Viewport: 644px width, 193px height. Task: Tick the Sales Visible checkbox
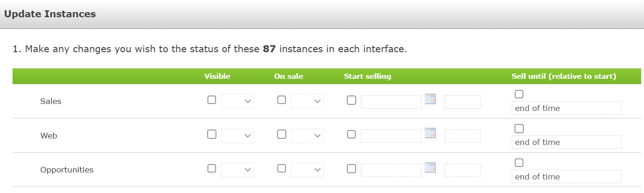pos(212,100)
